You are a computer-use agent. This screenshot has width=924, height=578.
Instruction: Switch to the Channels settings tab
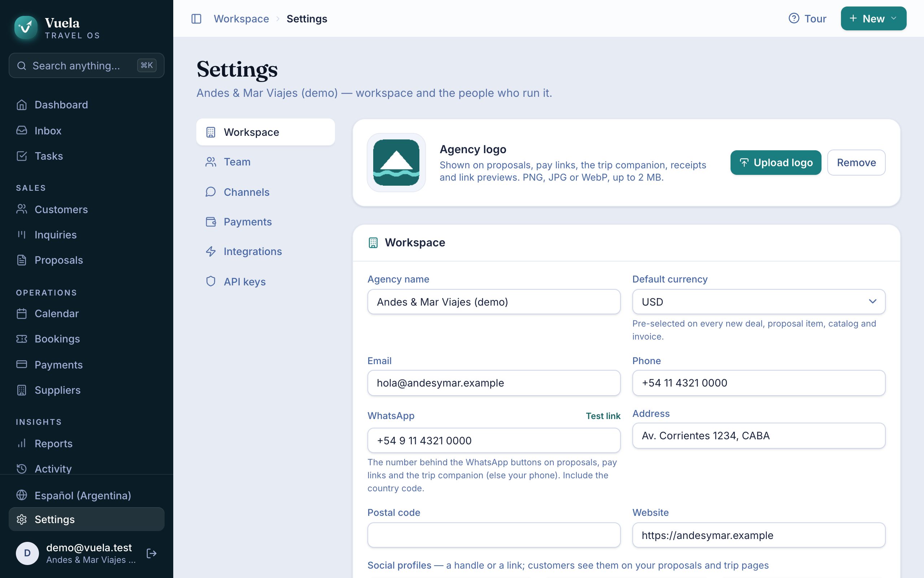click(x=265, y=192)
